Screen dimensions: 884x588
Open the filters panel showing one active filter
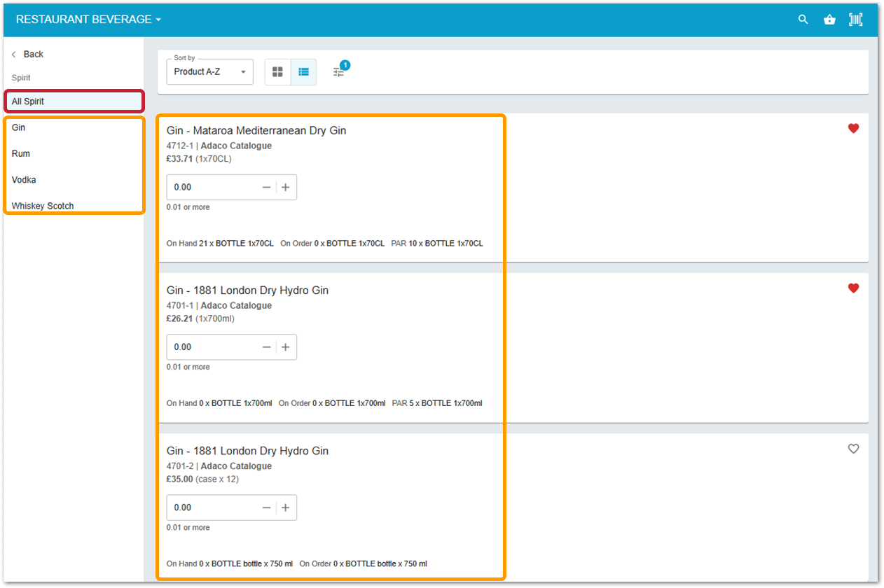coord(339,71)
